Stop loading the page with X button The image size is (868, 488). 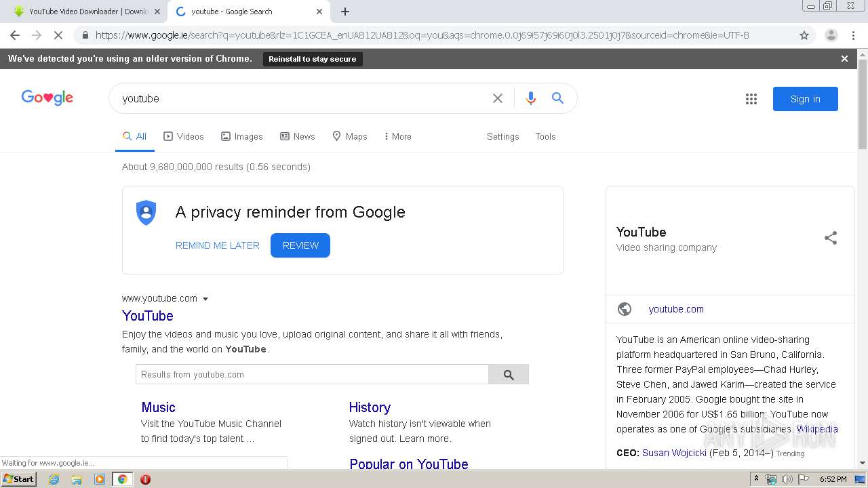coord(58,35)
